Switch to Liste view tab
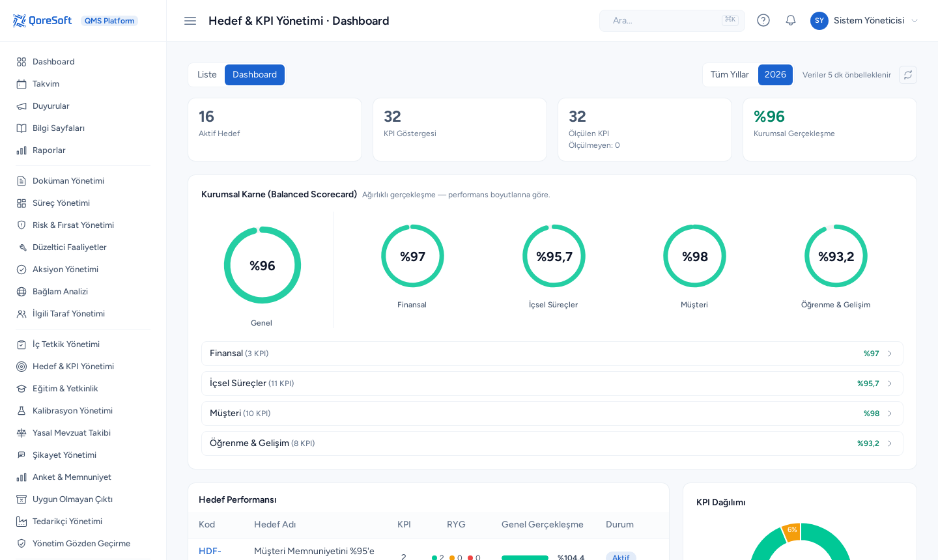938x560 pixels. click(x=207, y=75)
